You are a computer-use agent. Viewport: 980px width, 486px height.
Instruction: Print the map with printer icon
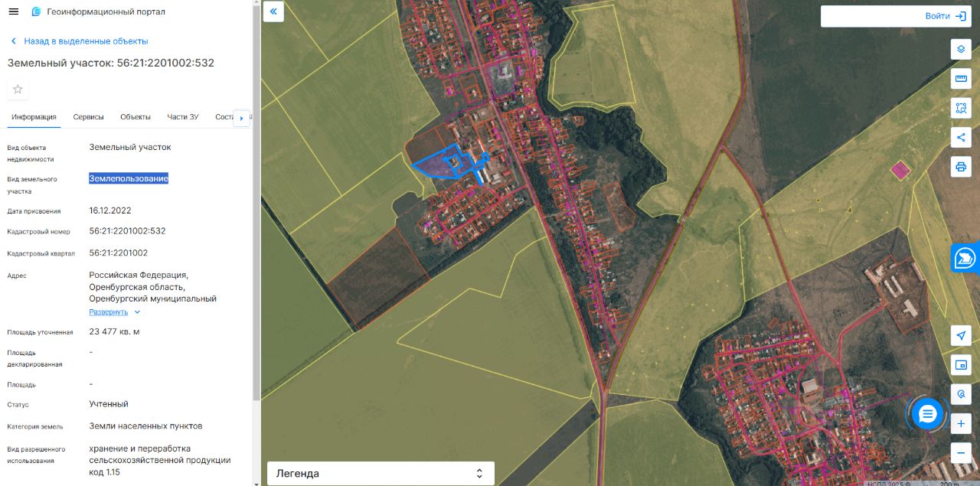961,166
